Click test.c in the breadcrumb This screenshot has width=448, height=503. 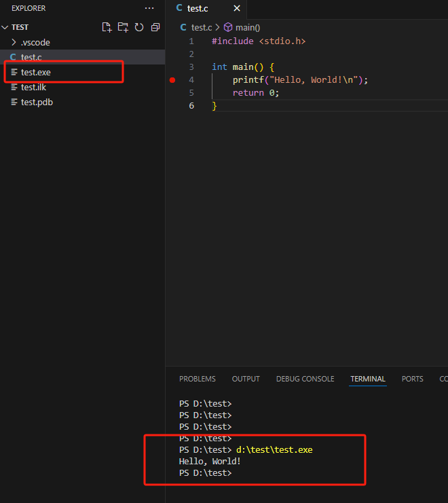(x=202, y=28)
